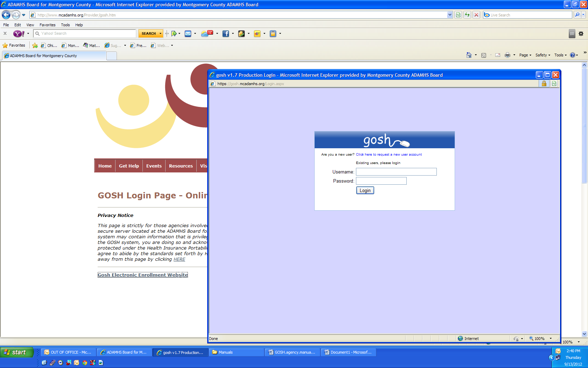Select the ADAMHS Board for Montgomery County tab
Viewport: 588px width, 368px height.
(x=54, y=56)
